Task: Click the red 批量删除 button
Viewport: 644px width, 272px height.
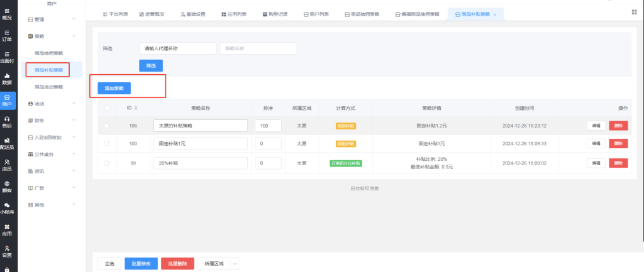Action: [177, 264]
